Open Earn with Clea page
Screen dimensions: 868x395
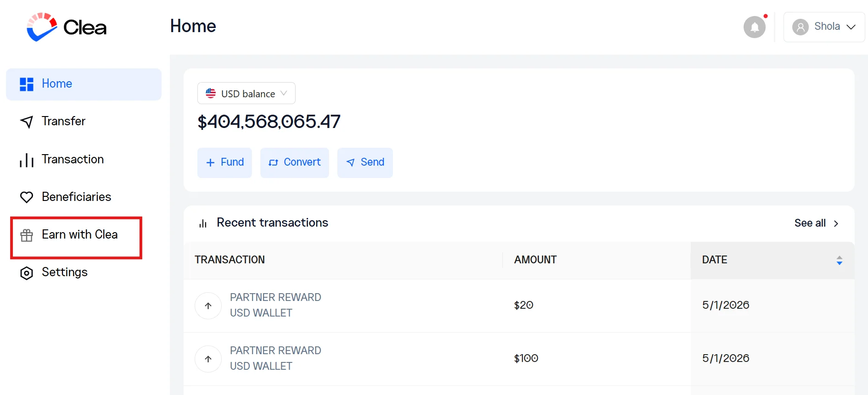(x=79, y=234)
